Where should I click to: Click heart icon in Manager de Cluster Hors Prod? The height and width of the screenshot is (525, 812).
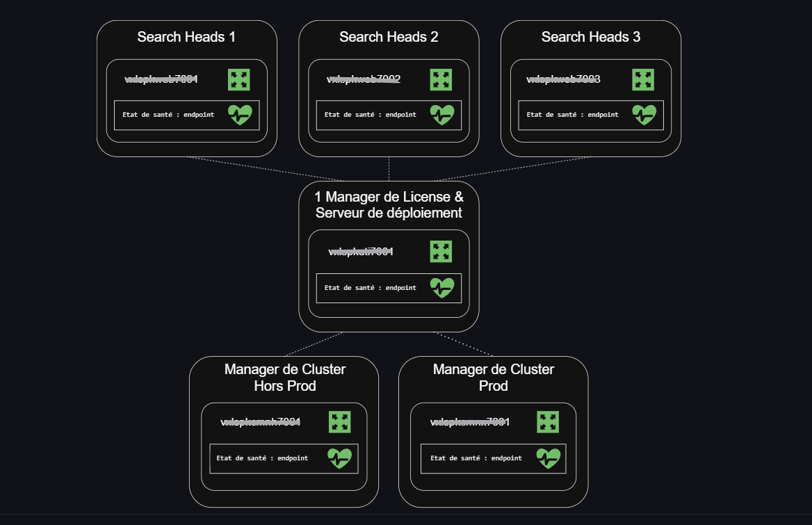[339, 458]
